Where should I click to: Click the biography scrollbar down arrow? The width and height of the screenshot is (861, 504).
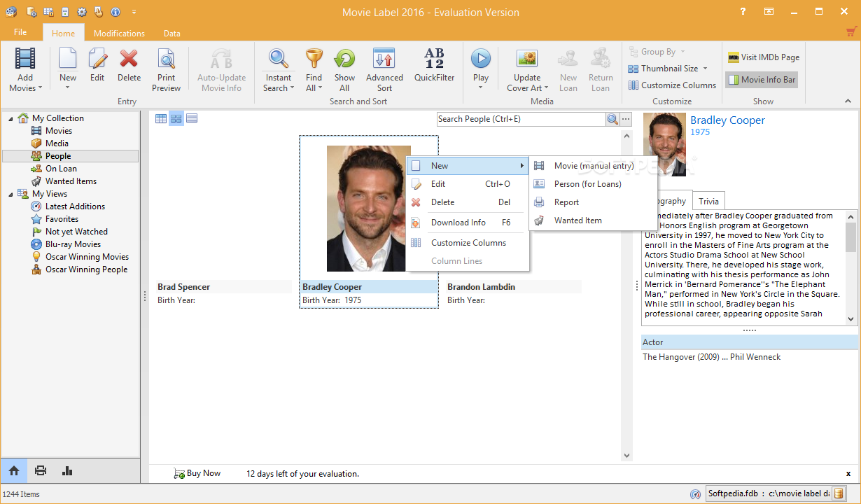pyautogui.click(x=851, y=318)
